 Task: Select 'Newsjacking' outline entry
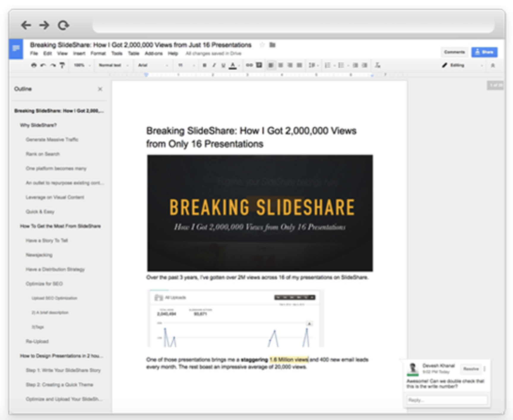[39, 255]
